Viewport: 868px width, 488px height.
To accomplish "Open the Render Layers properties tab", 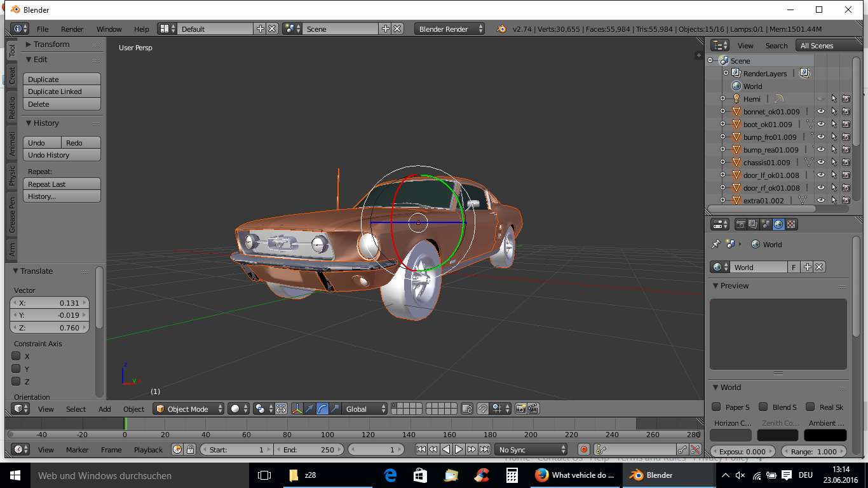I will pyautogui.click(x=753, y=224).
